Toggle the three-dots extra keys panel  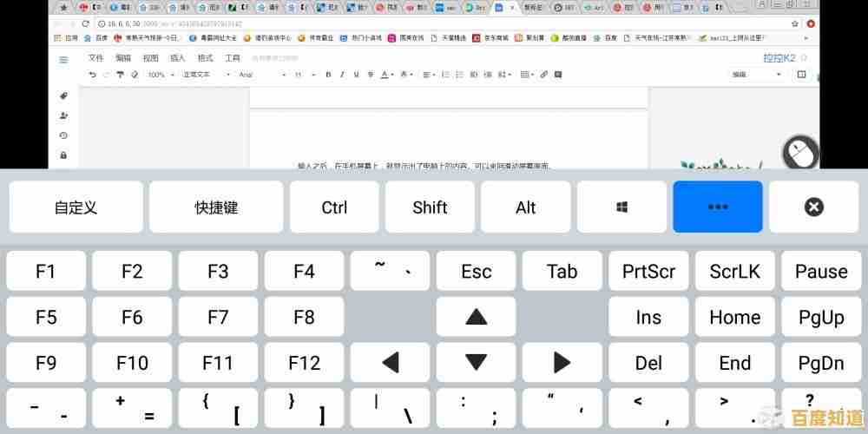click(x=718, y=207)
